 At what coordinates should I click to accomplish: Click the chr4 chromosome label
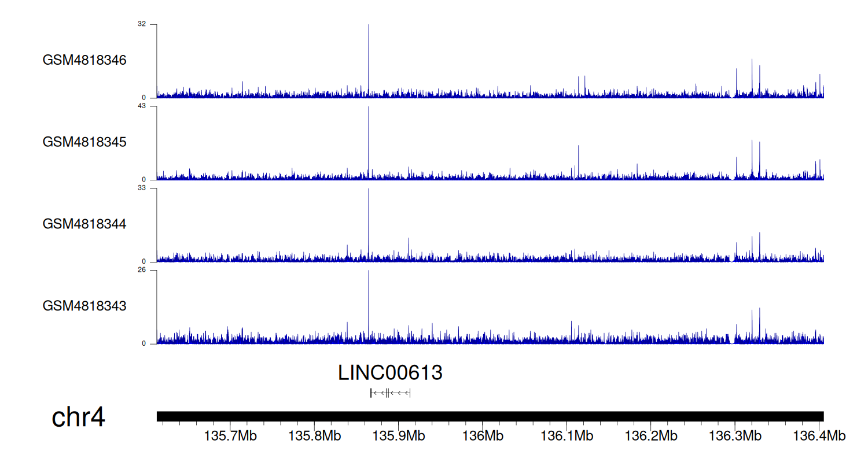pyautogui.click(x=78, y=417)
